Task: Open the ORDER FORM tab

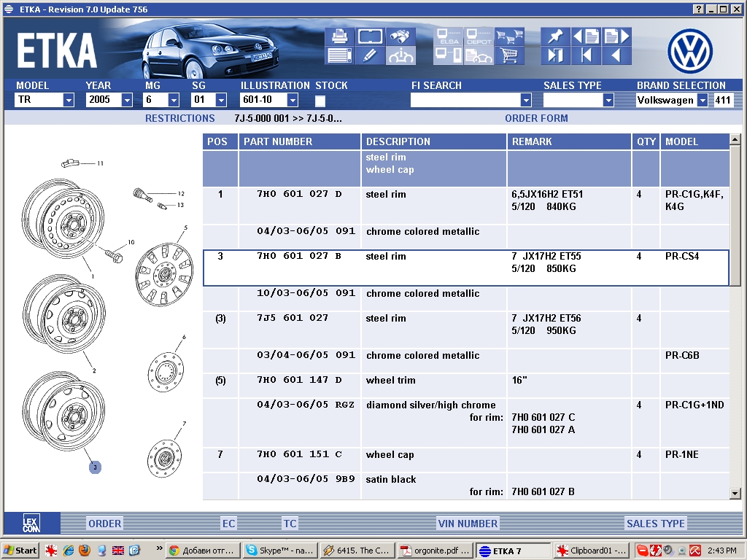Action: pos(536,118)
